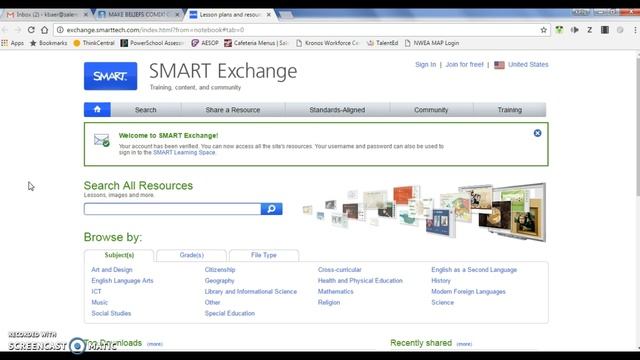Open the AESOP bookmark

pos(205,43)
